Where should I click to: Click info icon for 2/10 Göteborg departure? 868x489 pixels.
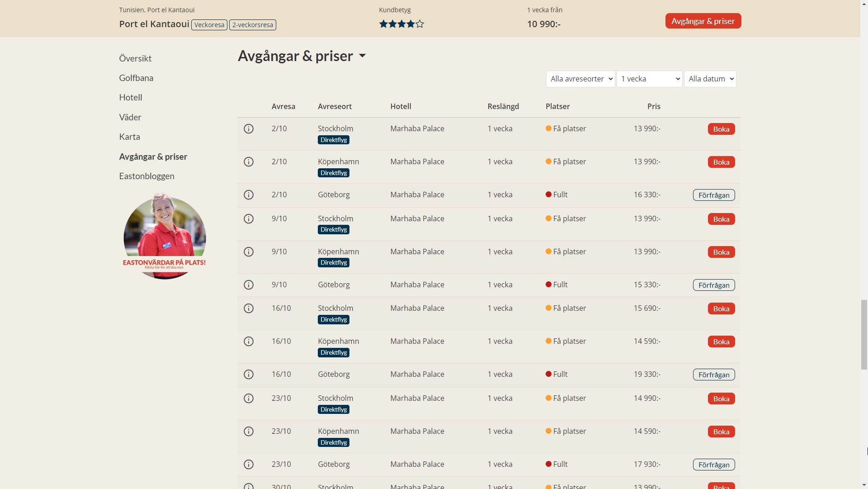click(x=249, y=195)
